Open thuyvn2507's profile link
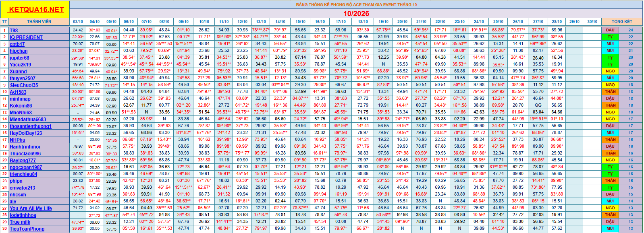The height and width of the screenshot is (233, 644). (x=23, y=78)
